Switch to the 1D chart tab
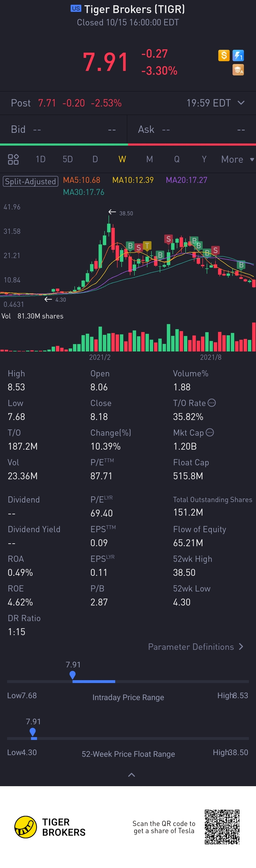The image size is (256, 868). 41,159
